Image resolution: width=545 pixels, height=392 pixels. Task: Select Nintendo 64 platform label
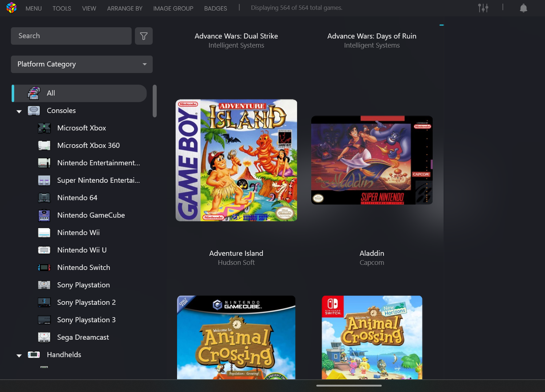pyautogui.click(x=77, y=198)
